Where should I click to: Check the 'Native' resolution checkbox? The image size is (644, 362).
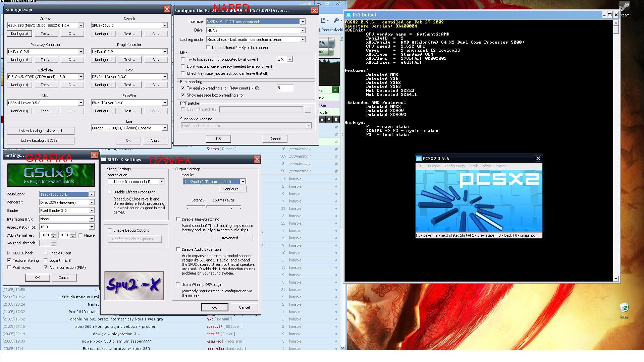[80, 235]
